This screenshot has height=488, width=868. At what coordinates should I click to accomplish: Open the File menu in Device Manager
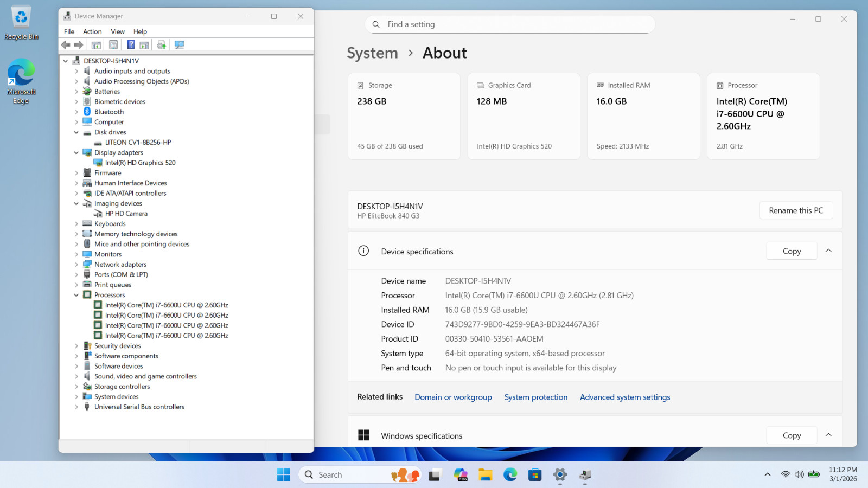tap(69, 31)
